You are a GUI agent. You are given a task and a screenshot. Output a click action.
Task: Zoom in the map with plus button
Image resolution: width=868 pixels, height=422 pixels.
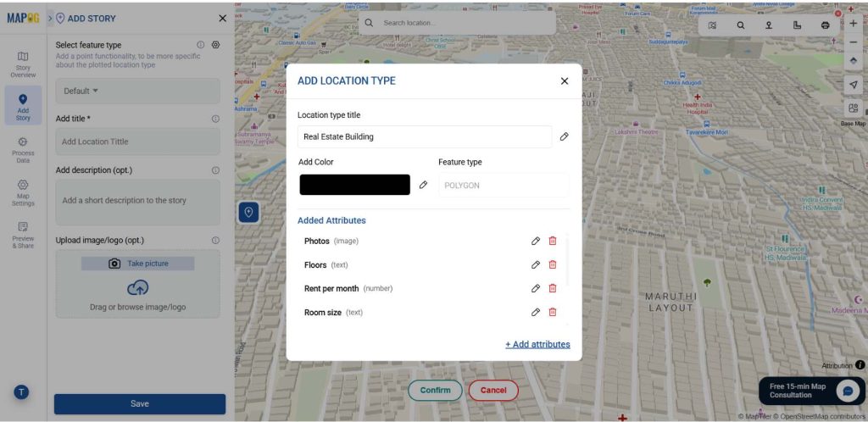(x=853, y=24)
